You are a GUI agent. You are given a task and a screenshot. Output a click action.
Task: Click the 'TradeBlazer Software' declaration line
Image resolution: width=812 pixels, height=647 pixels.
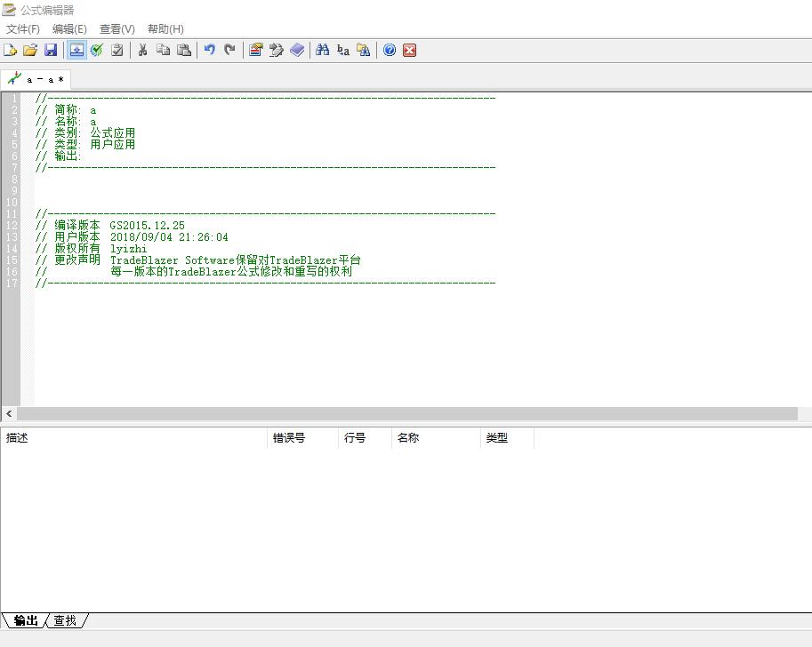(197, 260)
